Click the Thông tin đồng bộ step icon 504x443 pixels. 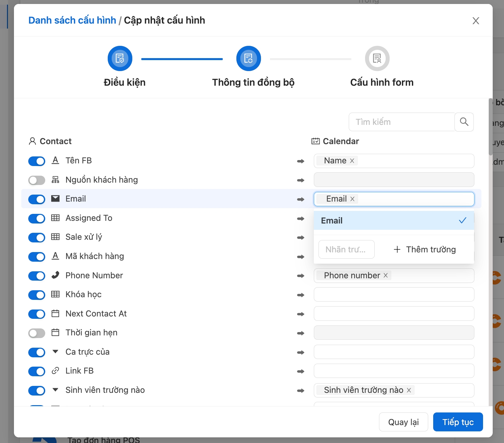[x=248, y=58]
